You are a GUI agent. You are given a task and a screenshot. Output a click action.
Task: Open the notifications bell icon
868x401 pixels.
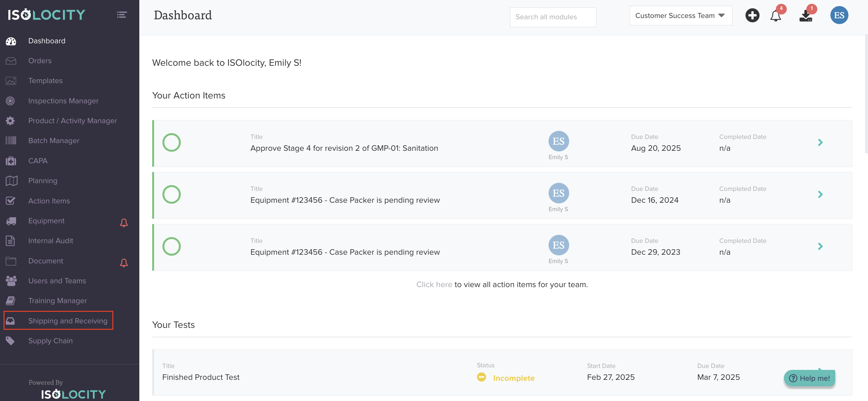(x=775, y=16)
